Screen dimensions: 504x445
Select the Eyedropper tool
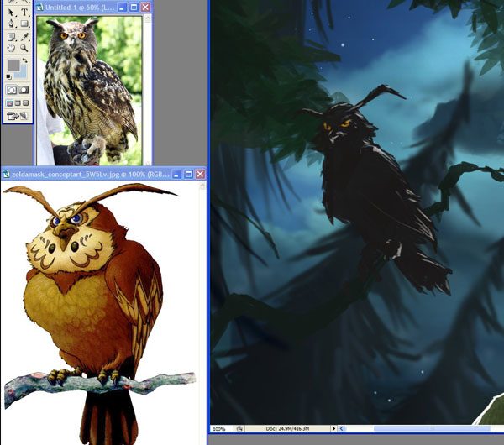(24, 37)
